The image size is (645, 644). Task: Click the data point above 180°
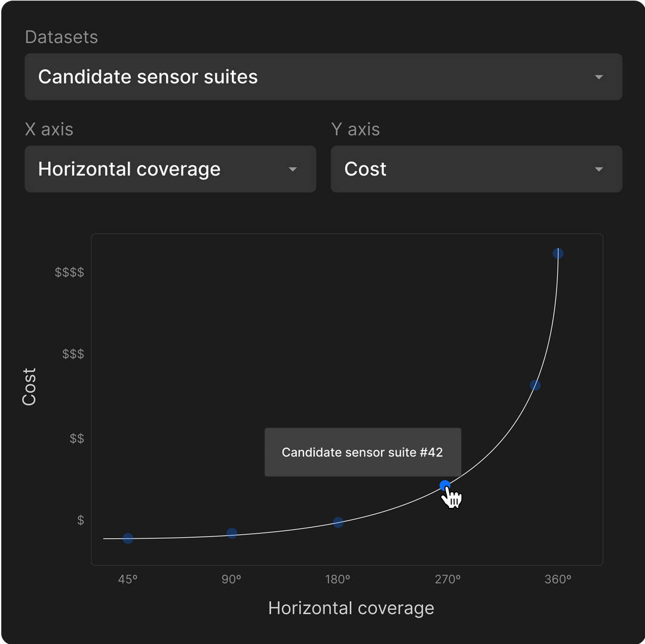pyautogui.click(x=338, y=522)
